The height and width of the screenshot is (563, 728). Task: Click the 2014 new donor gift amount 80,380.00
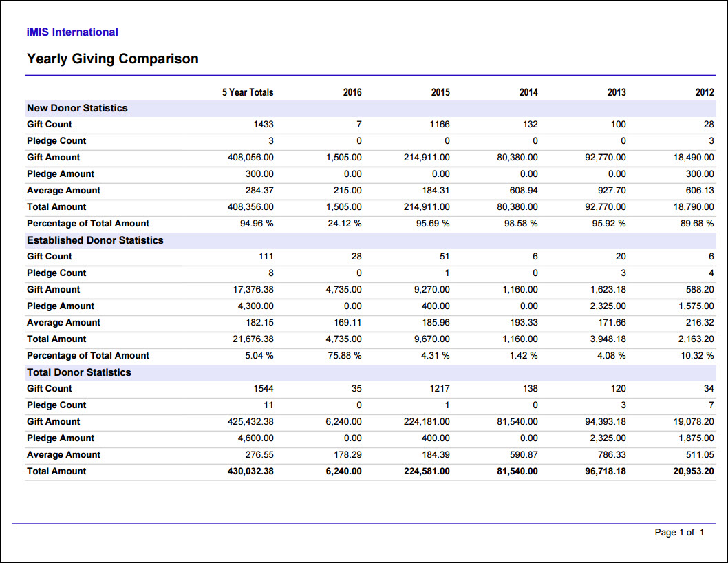coord(517,157)
